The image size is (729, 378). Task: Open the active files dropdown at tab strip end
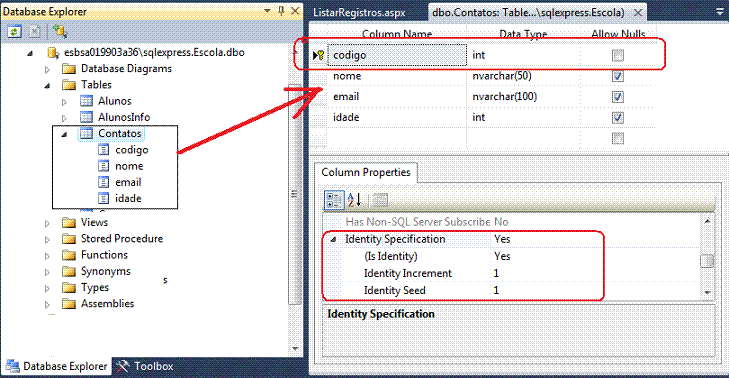click(721, 12)
